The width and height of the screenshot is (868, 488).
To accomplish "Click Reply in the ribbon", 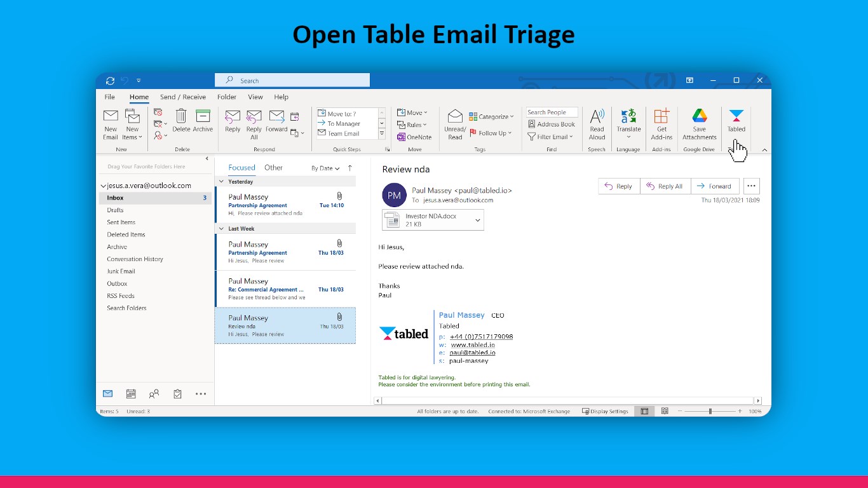I will click(x=233, y=121).
